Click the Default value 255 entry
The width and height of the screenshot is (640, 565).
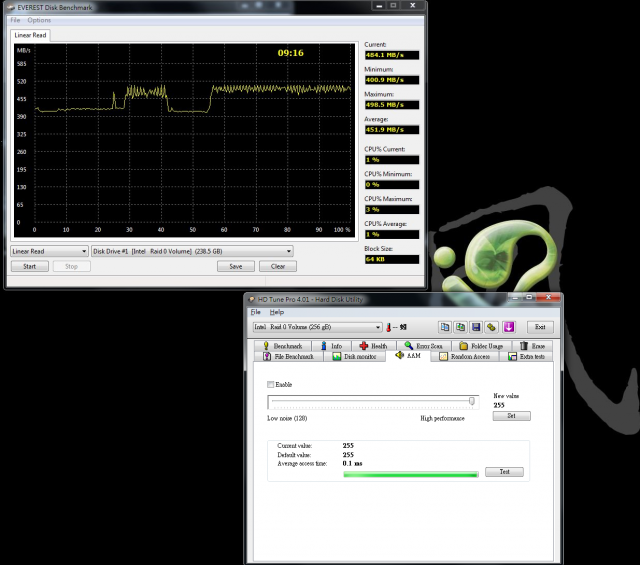(x=348, y=455)
